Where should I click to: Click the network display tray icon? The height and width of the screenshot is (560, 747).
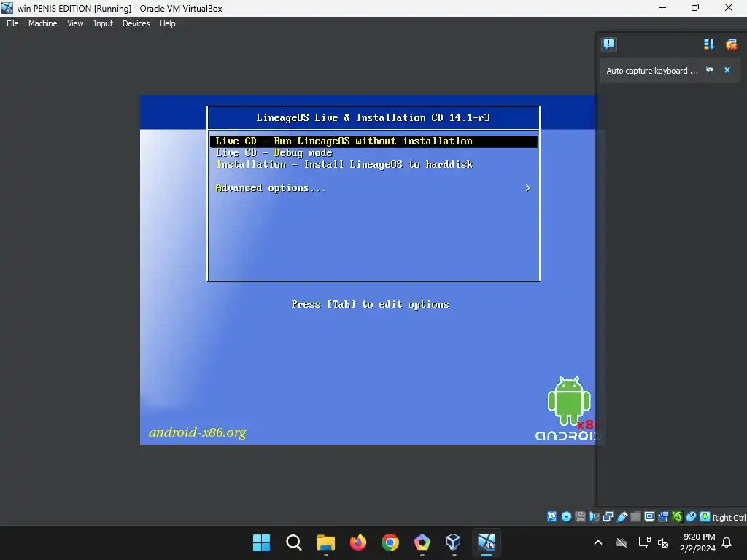coord(645,542)
